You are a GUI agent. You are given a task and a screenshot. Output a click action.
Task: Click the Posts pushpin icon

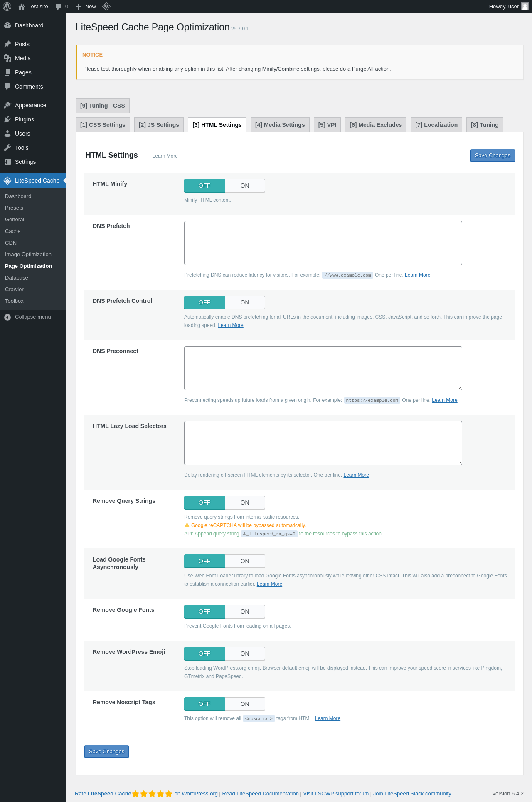coord(7,44)
